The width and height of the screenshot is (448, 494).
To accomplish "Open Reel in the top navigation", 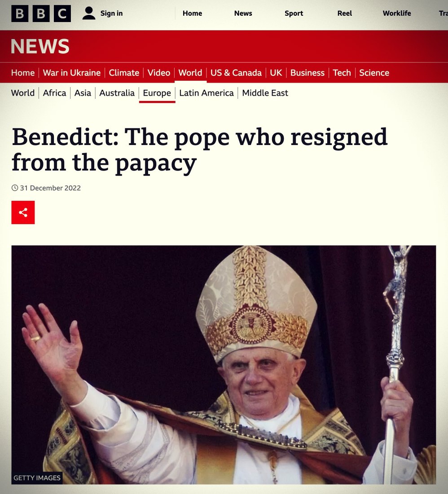I will (344, 13).
